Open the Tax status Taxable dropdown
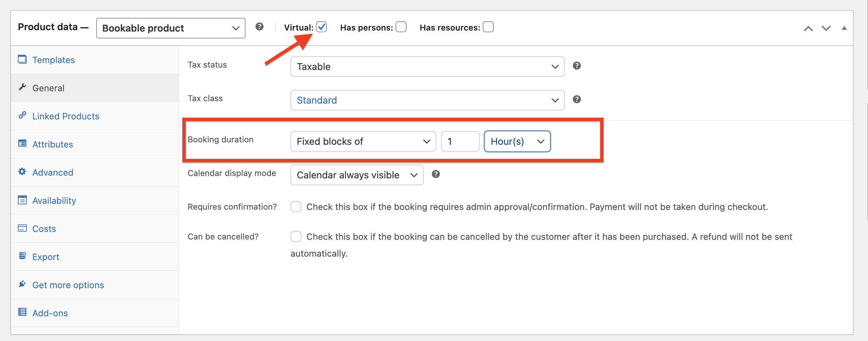 tap(427, 67)
